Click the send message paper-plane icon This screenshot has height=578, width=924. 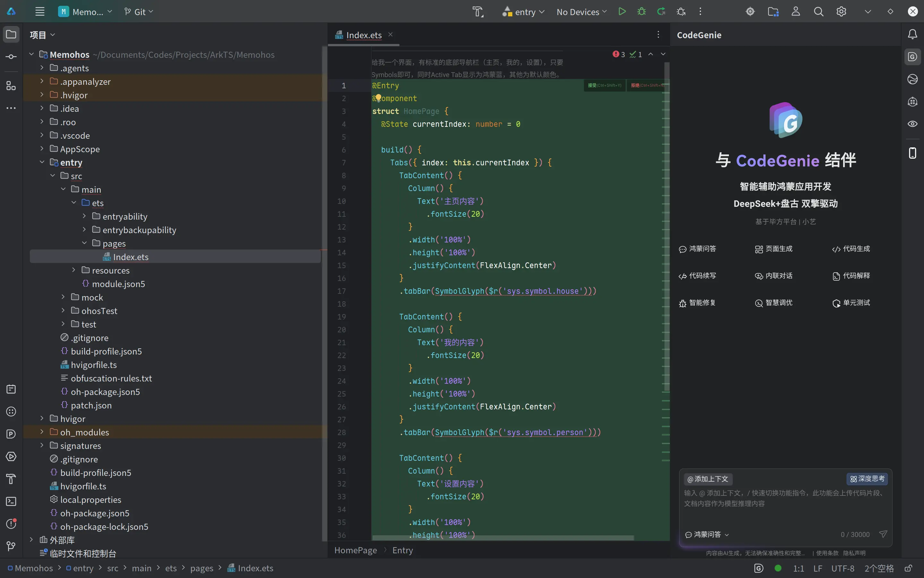click(883, 534)
